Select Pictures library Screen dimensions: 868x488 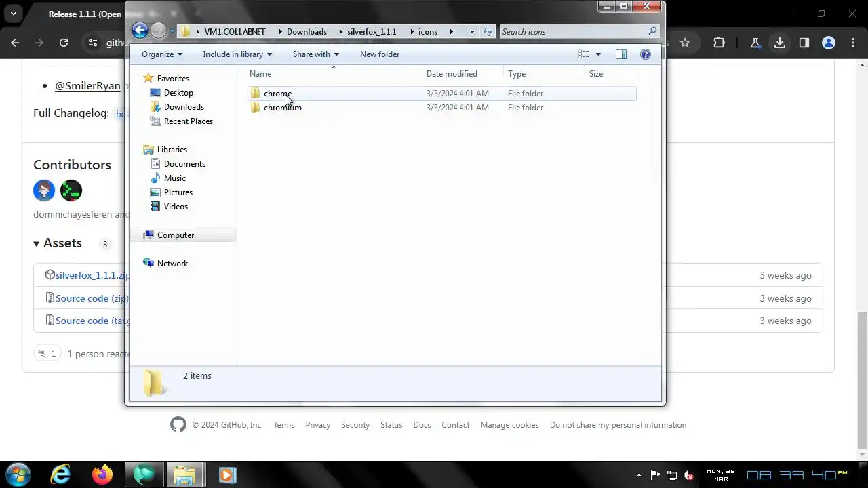pyautogui.click(x=178, y=192)
